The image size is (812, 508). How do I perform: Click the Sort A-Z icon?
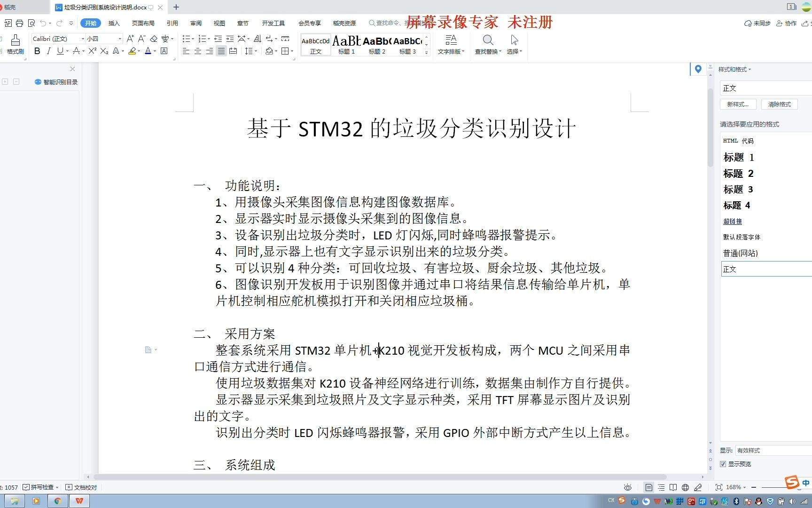coord(257,39)
